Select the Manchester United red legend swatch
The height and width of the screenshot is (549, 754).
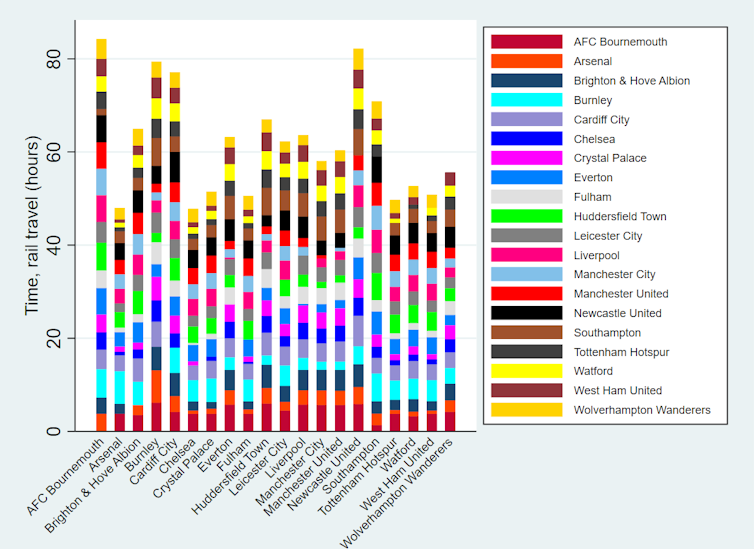coord(527,293)
